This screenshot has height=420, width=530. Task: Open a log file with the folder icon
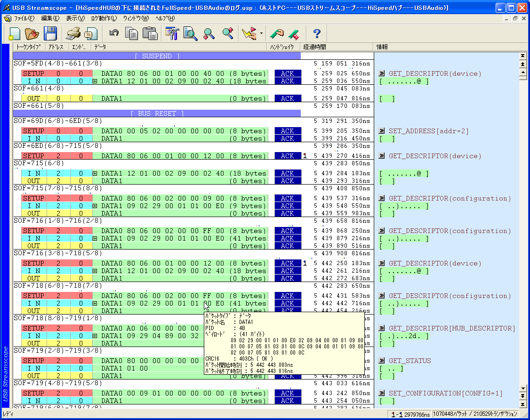[x=32, y=33]
